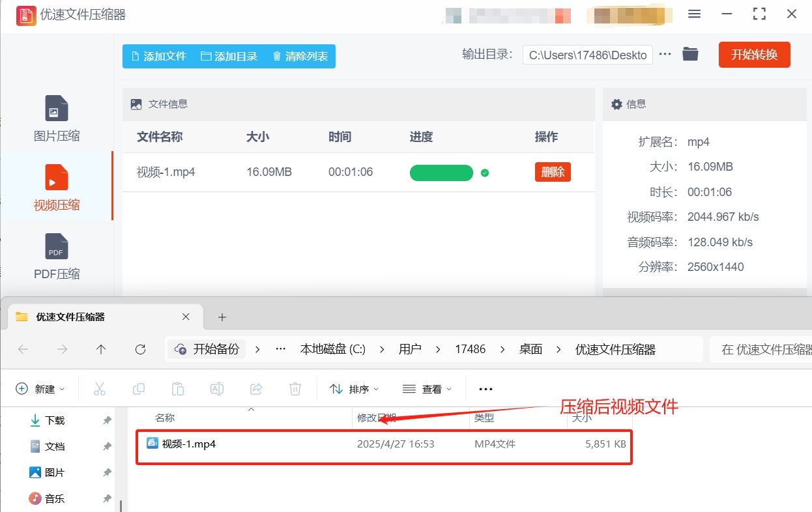Refresh the Explorer view with the reload icon
This screenshot has height=512, width=812.
(140, 349)
